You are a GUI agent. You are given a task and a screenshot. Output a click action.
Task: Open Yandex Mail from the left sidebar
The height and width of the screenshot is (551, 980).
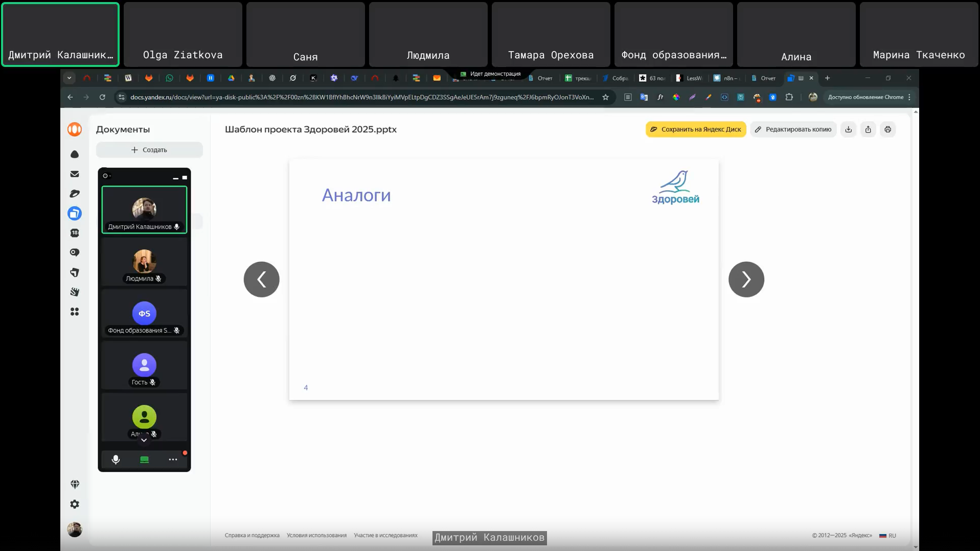click(x=75, y=174)
